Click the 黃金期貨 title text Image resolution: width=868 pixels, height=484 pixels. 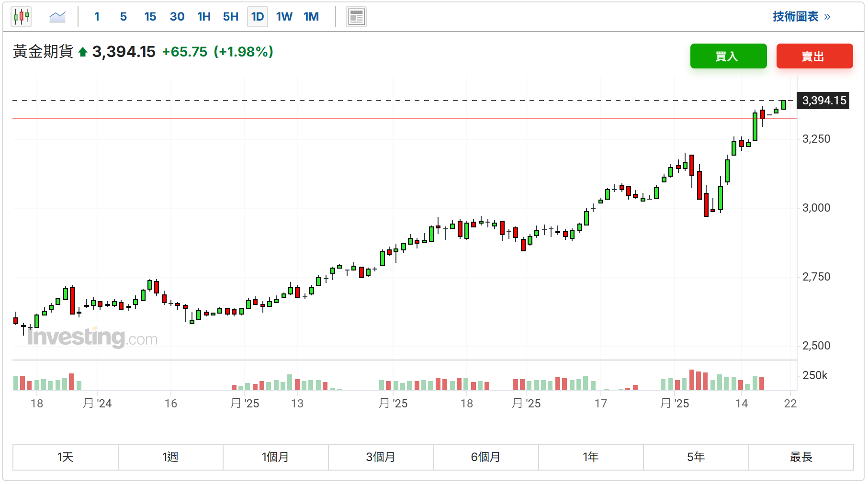click(43, 52)
